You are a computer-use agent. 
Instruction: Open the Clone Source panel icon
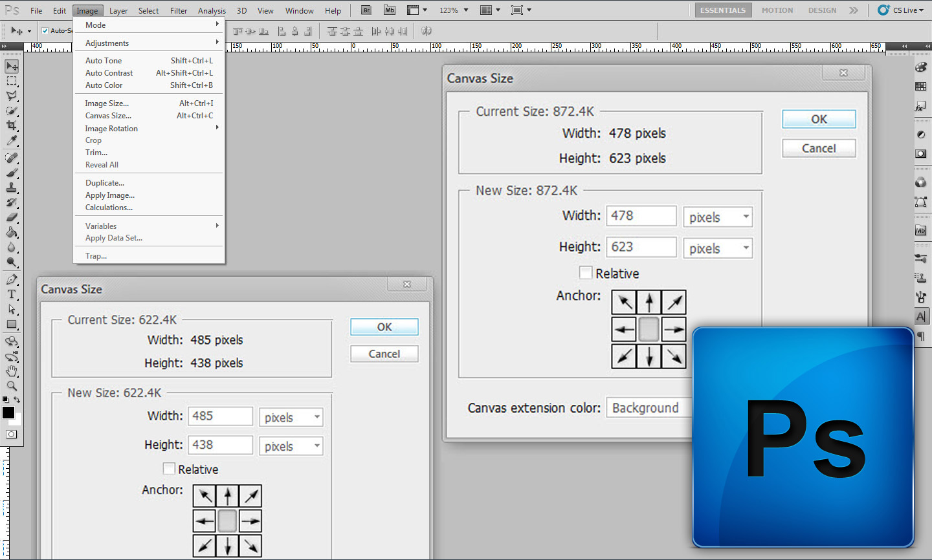[921, 278]
